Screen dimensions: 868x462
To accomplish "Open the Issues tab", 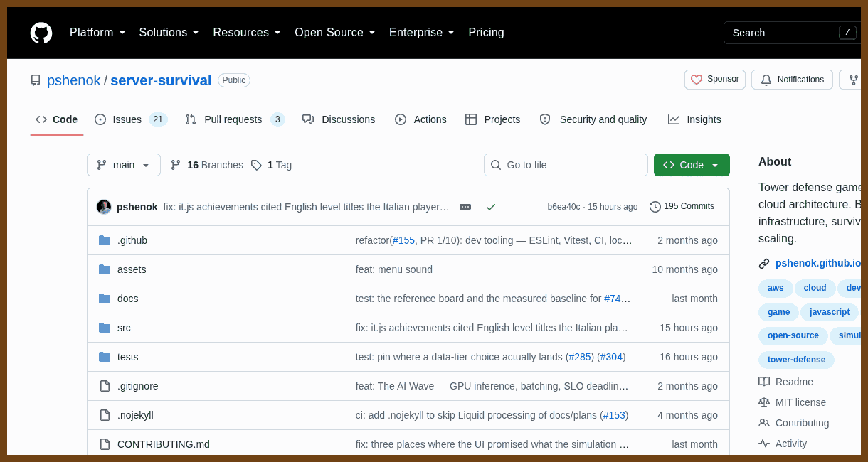I will click(131, 119).
